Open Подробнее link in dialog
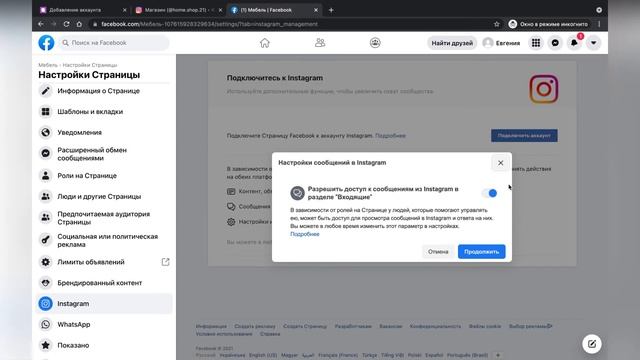Image resolution: width=640 pixels, height=360 pixels. tap(304, 234)
